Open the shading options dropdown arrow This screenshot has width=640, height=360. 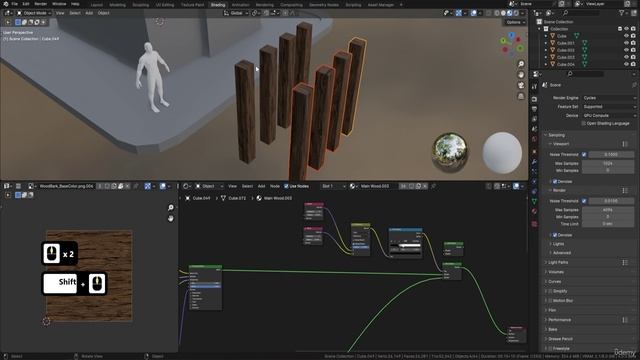click(522, 13)
